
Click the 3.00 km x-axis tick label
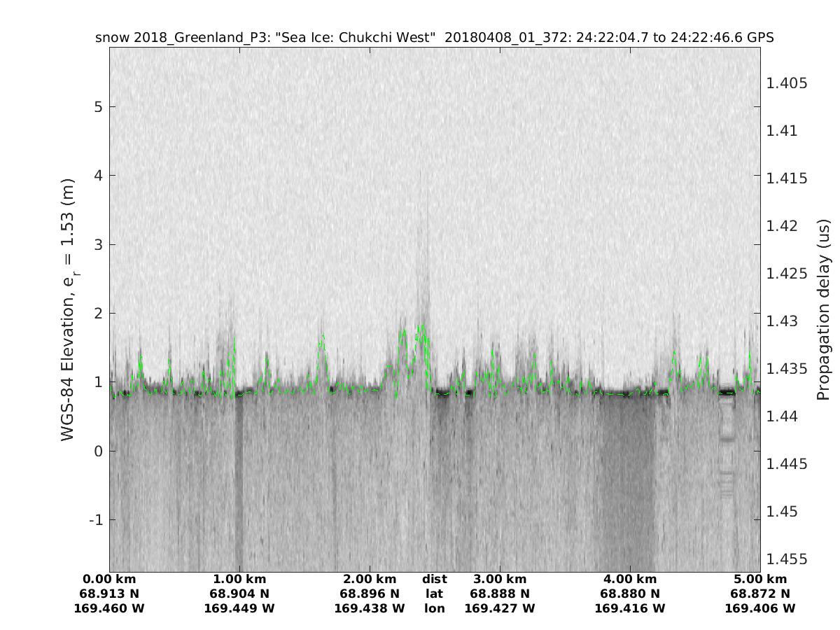tap(500, 579)
